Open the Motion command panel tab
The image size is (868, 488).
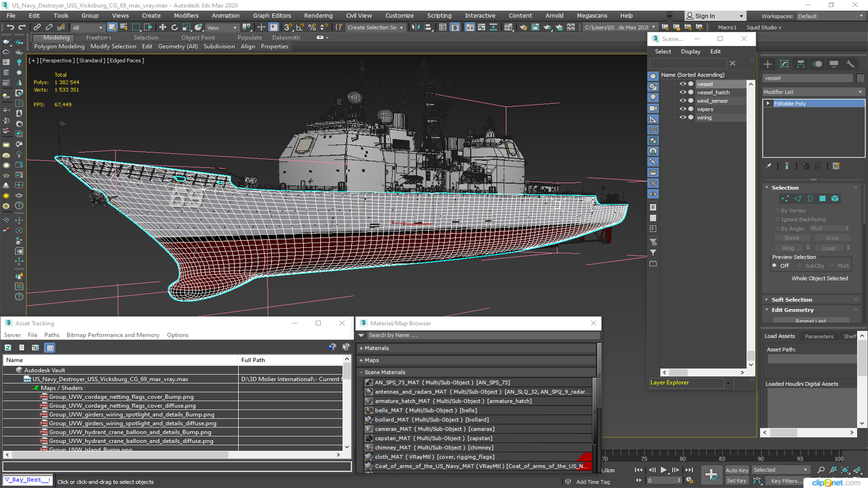click(x=817, y=64)
